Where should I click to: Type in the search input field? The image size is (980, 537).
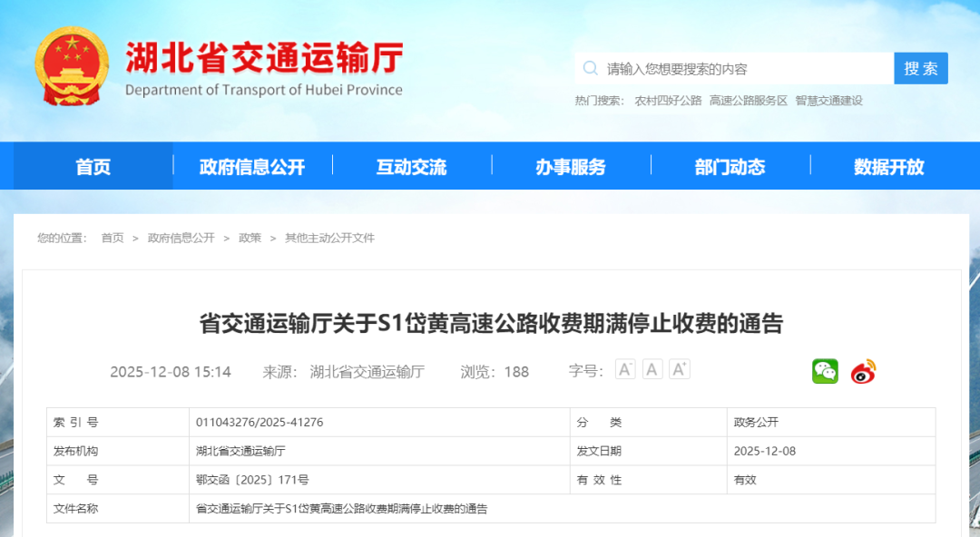click(744, 69)
